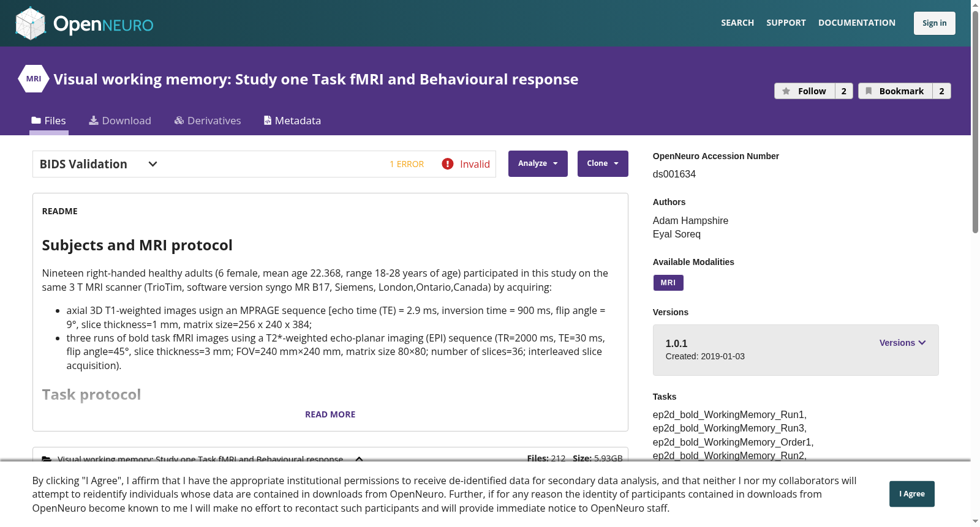Click the follower count 2
Viewport: 980px width, 527px height.
pyautogui.click(x=844, y=91)
